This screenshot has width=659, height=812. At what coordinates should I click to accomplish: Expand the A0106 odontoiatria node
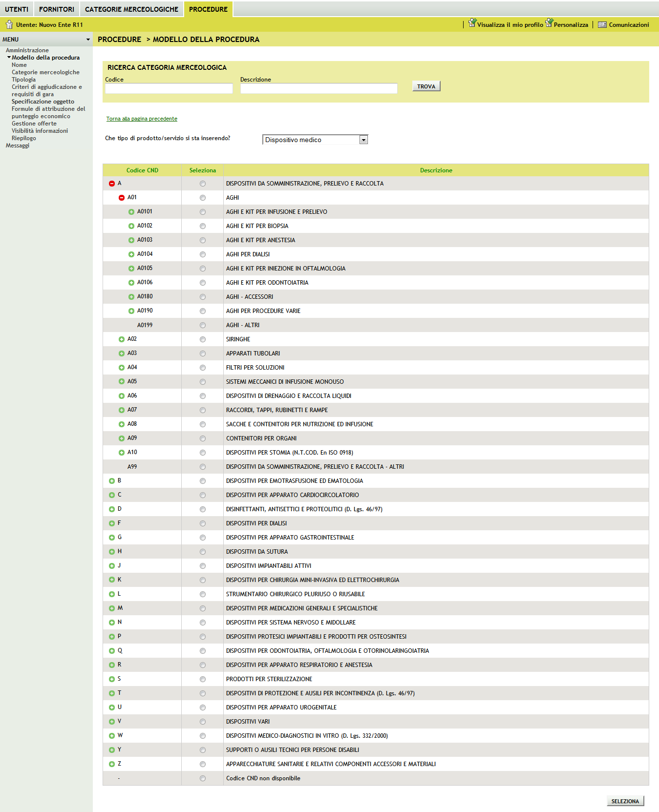(x=131, y=283)
